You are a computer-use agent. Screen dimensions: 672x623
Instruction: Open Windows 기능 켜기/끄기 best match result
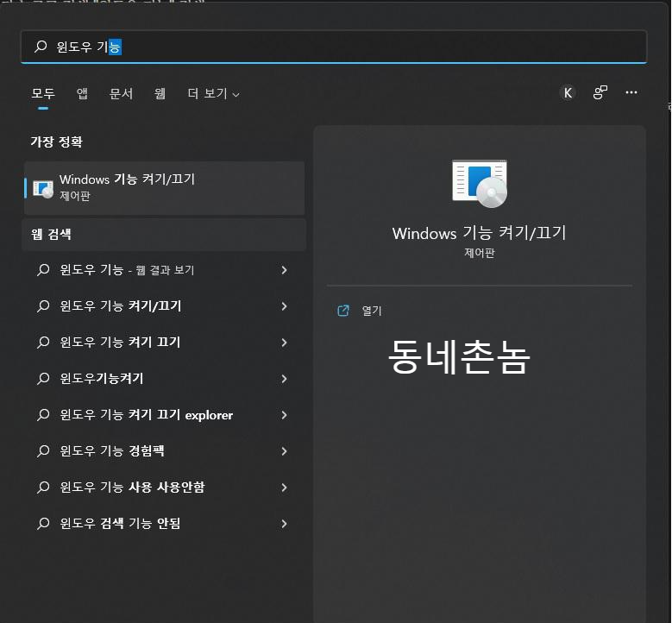tap(165, 188)
